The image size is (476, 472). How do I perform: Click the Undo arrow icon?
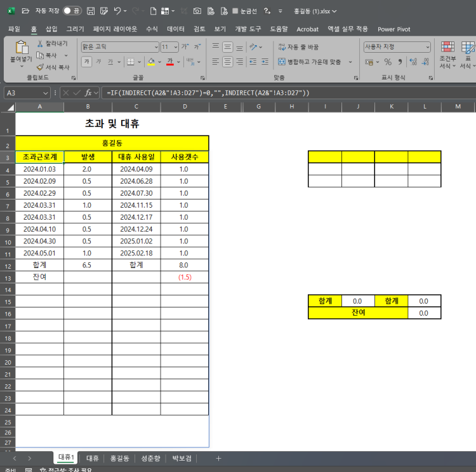(117, 11)
